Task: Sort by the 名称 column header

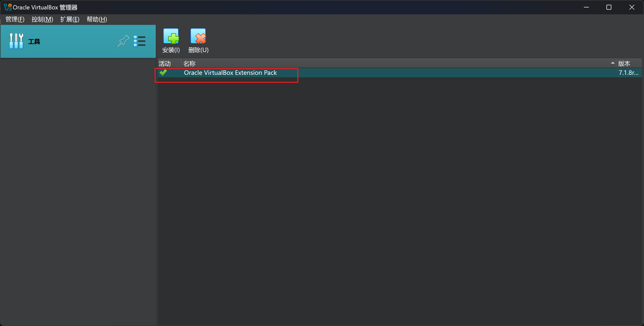Action: point(189,64)
